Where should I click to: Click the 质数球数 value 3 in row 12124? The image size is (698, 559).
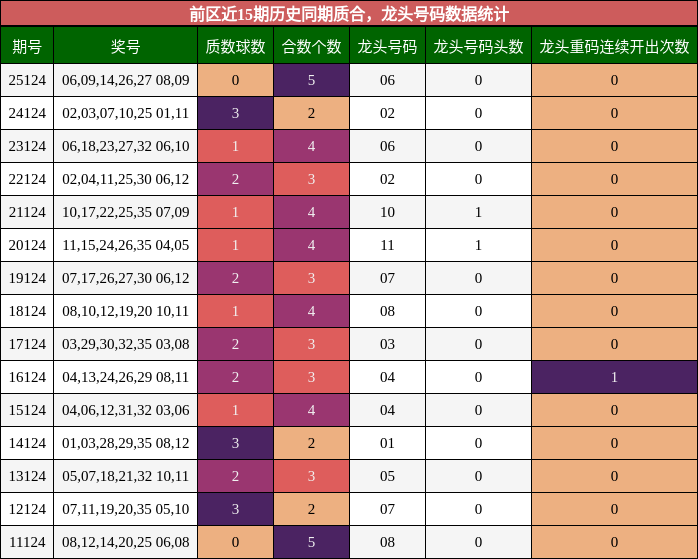point(235,509)
